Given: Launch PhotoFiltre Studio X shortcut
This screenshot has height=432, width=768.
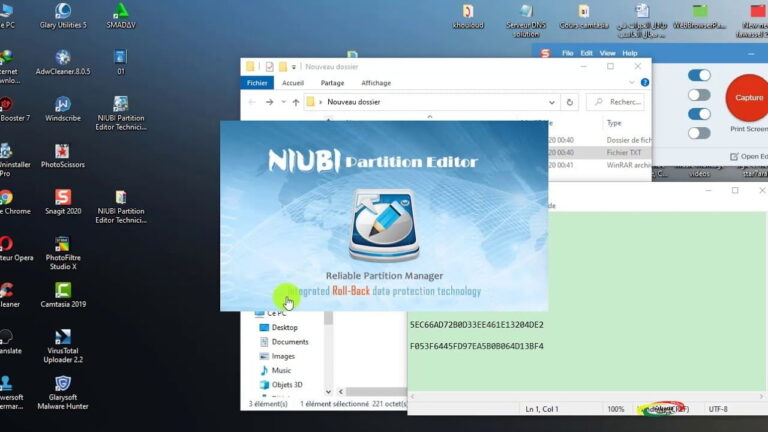Looking at the screenshot, I should (x=63, y=253).
